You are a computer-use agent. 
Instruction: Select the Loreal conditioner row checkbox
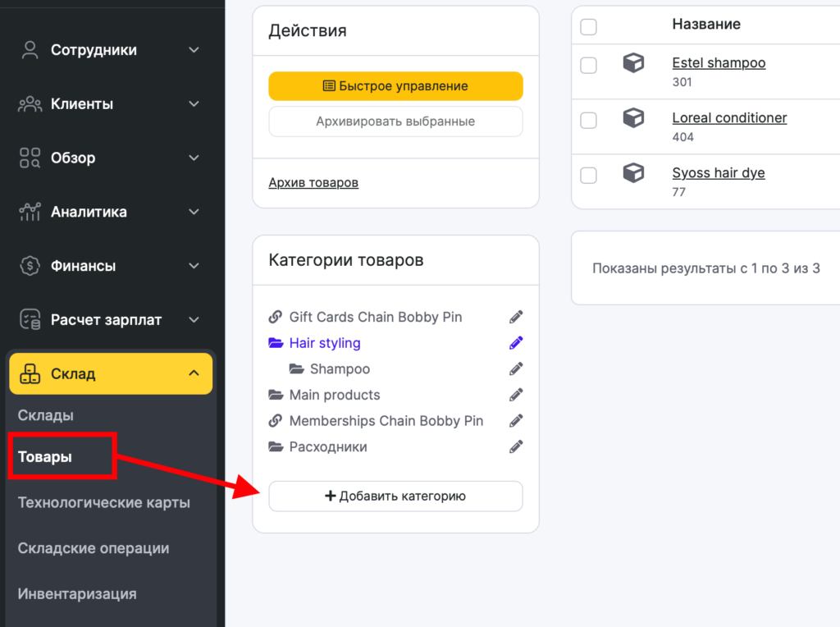(x=588, y=121)
